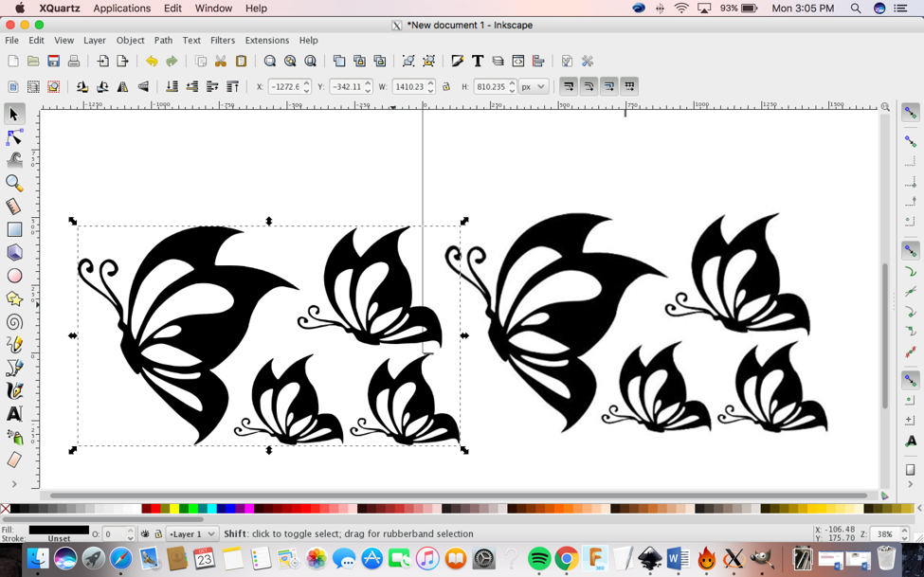Click the no-color X swatch
This screenshot has height=577, width=924.
(6, 509)
